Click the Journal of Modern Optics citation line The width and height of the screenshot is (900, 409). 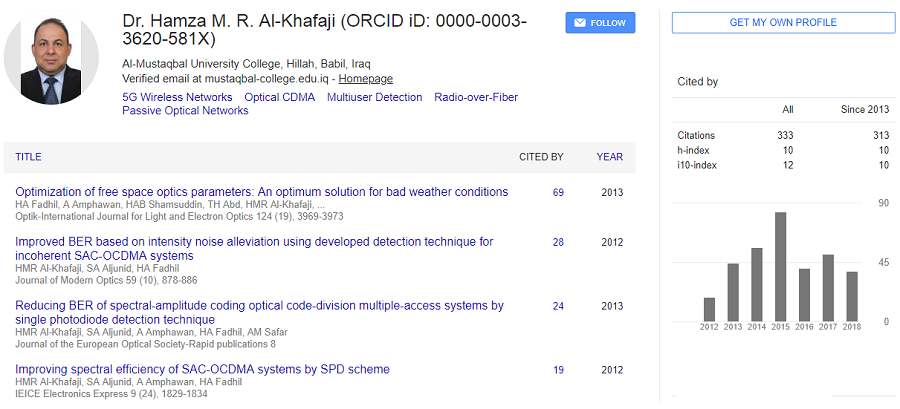[106, 281]
